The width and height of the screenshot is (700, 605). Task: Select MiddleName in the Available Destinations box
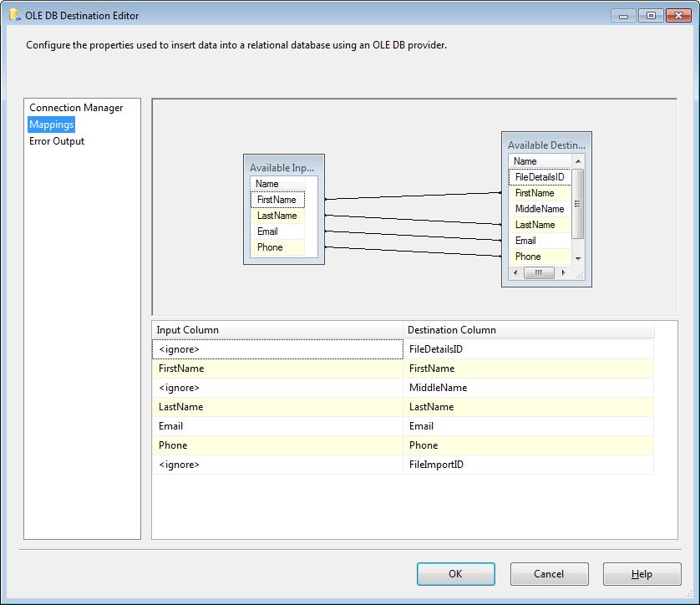(540, 209)
